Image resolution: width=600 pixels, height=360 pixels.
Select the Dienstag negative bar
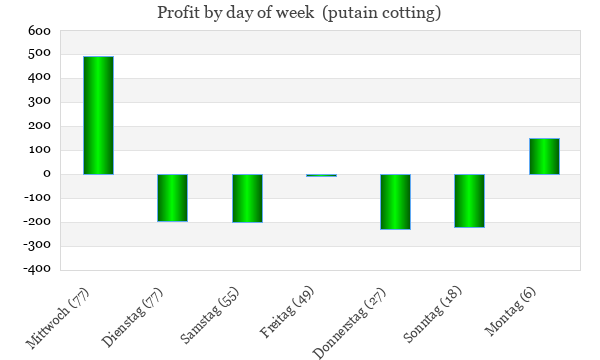click(x=173, y=198)
